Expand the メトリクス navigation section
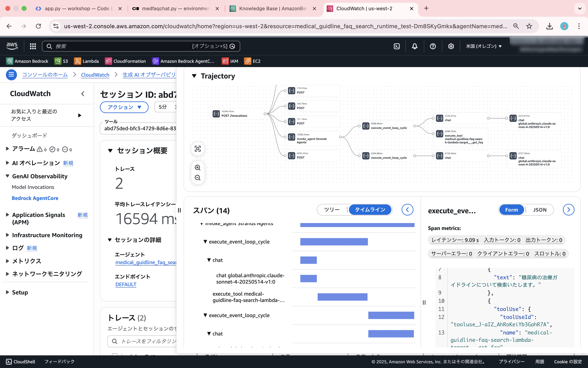588x368 pixels. click(7, 261)
